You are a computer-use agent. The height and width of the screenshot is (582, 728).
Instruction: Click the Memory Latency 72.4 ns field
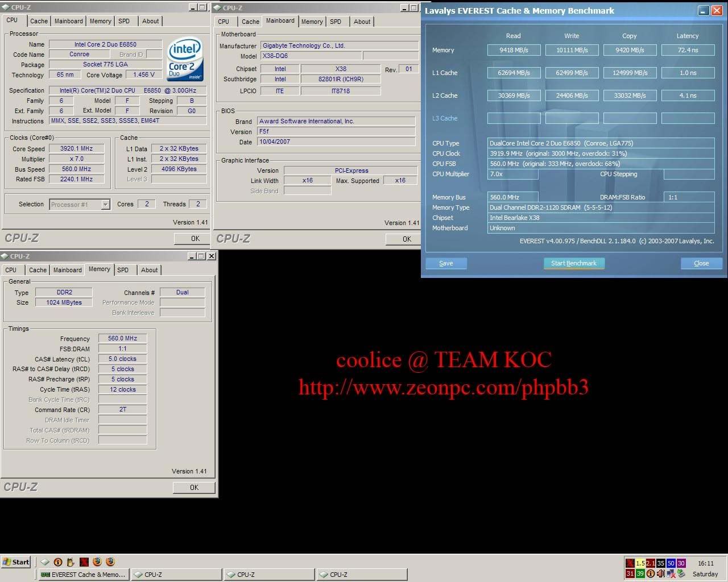pos(688,50)
